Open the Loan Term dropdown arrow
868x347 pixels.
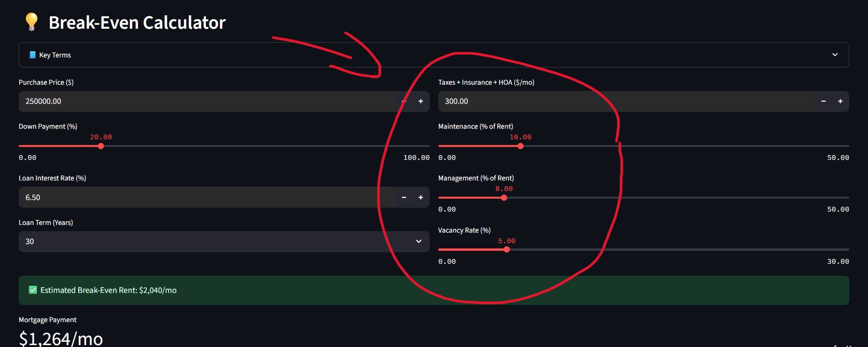(x=419, y=242)
